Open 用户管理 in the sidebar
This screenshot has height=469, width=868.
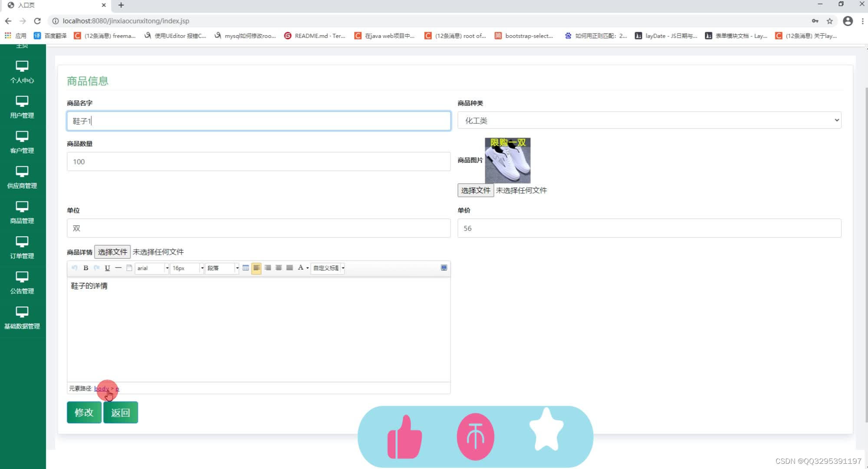click(22, 107)
